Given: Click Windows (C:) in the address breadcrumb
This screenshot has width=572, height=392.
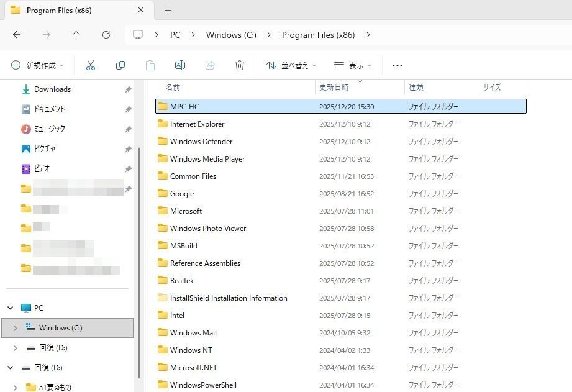Looking at the screenshot, I should [x=231, y=35].
